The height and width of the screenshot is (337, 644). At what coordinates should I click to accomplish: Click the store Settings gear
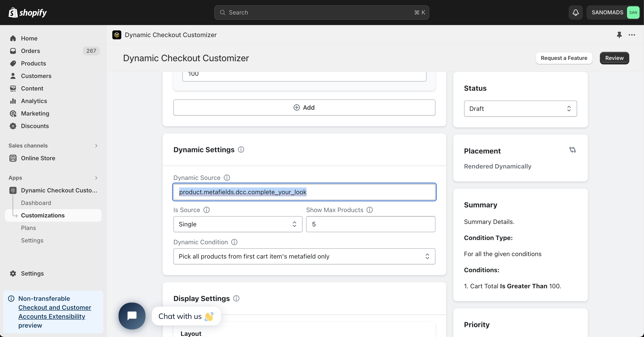13,273
